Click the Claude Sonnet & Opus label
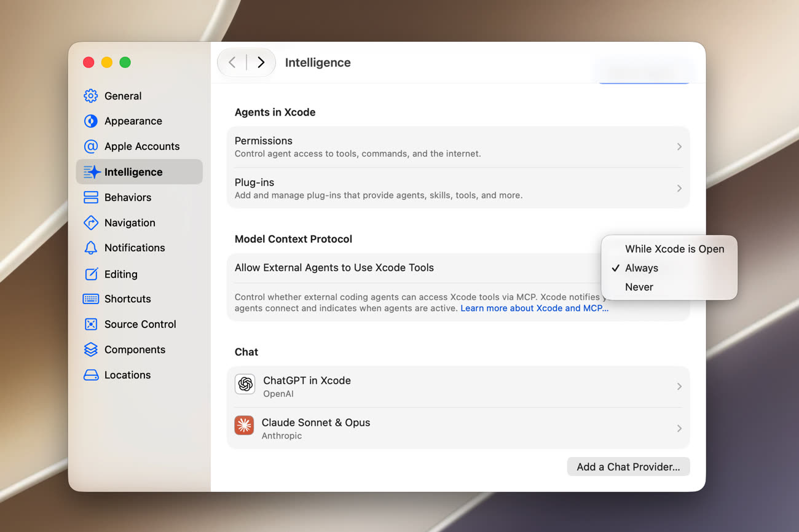The width and height of the screenshot is (799, 532). pyautogui.click(x=316, y=423)
